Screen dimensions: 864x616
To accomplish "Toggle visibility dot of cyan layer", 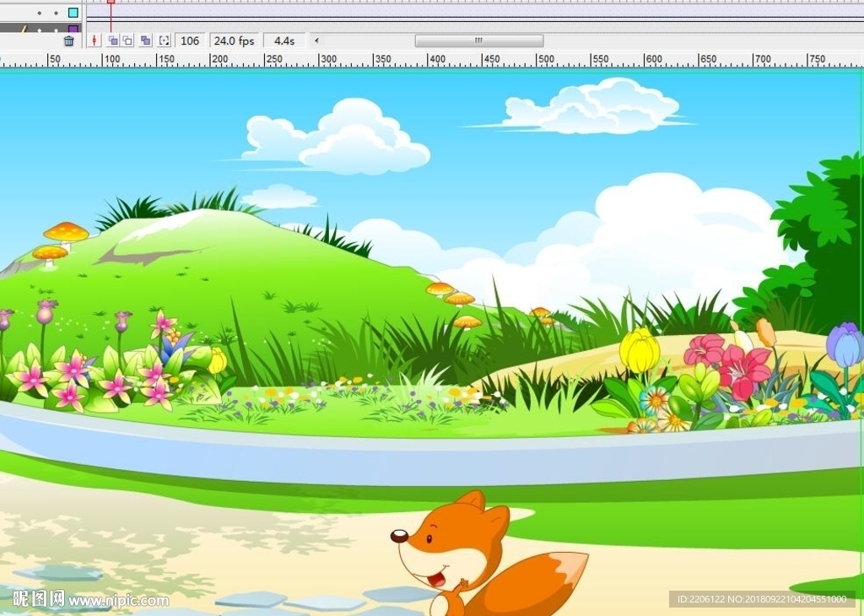I will [40, 13].
